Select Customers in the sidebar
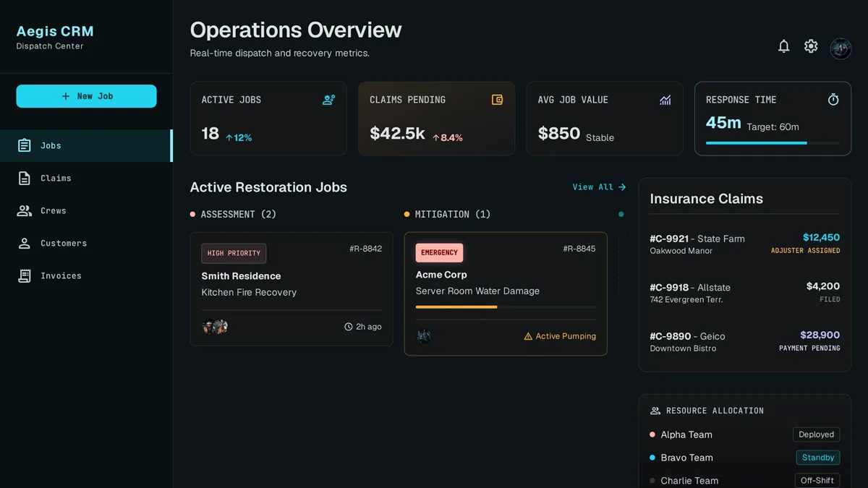This screenshot has height=488, width=868. 86,243
